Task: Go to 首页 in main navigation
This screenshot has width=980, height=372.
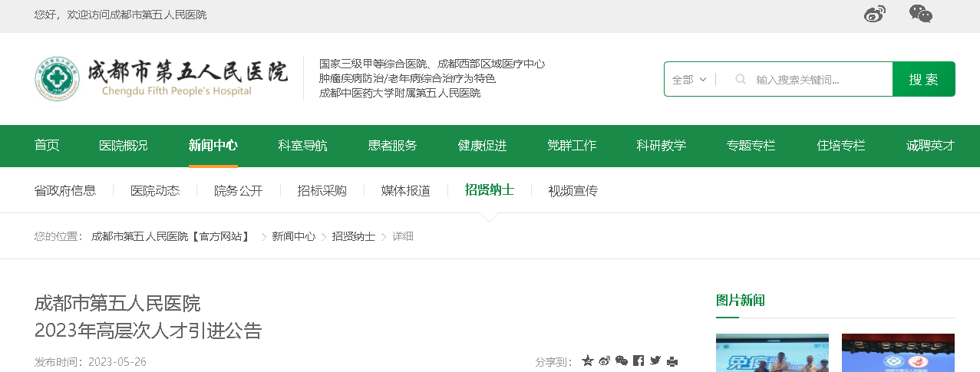Action: coord(47,146)
